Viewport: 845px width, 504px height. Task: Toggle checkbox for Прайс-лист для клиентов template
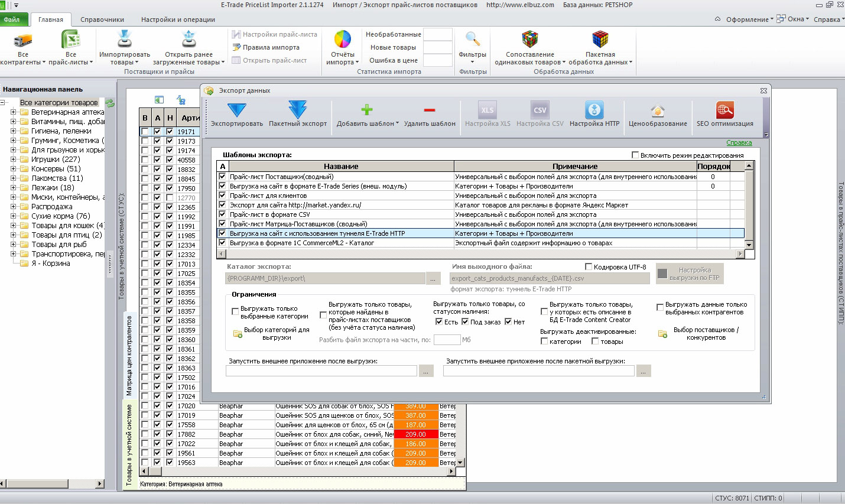223,196
